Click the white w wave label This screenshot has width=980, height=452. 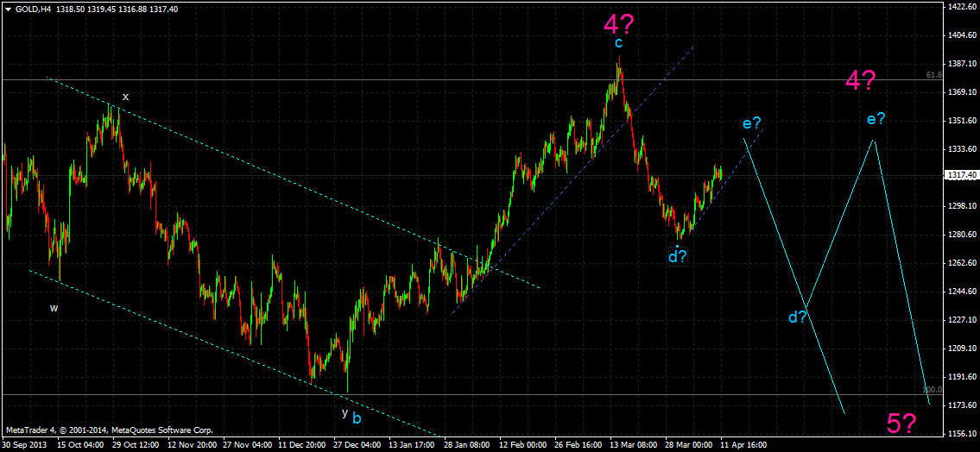54,308
